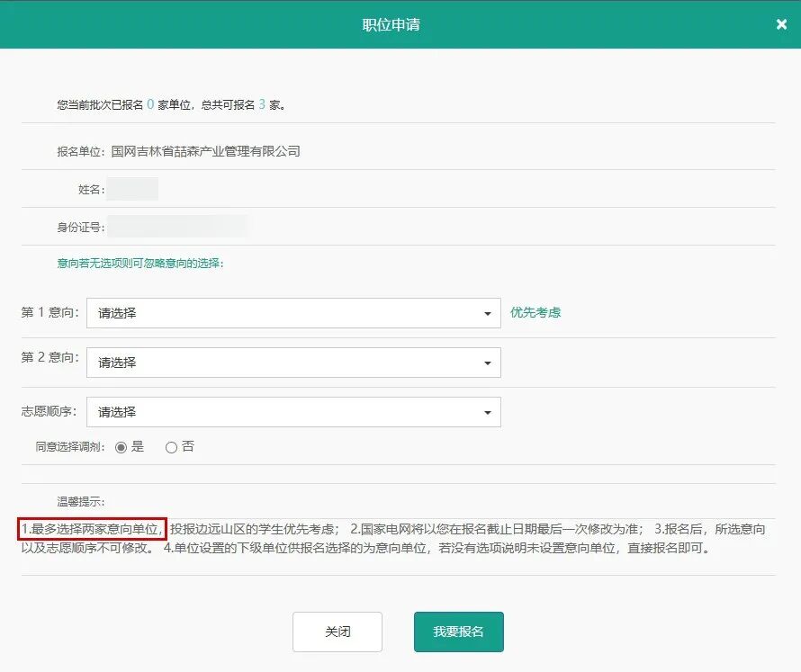
Task: Click the arrow icon of 志愿顺序 dropdown
Action: tap(487, 413)
